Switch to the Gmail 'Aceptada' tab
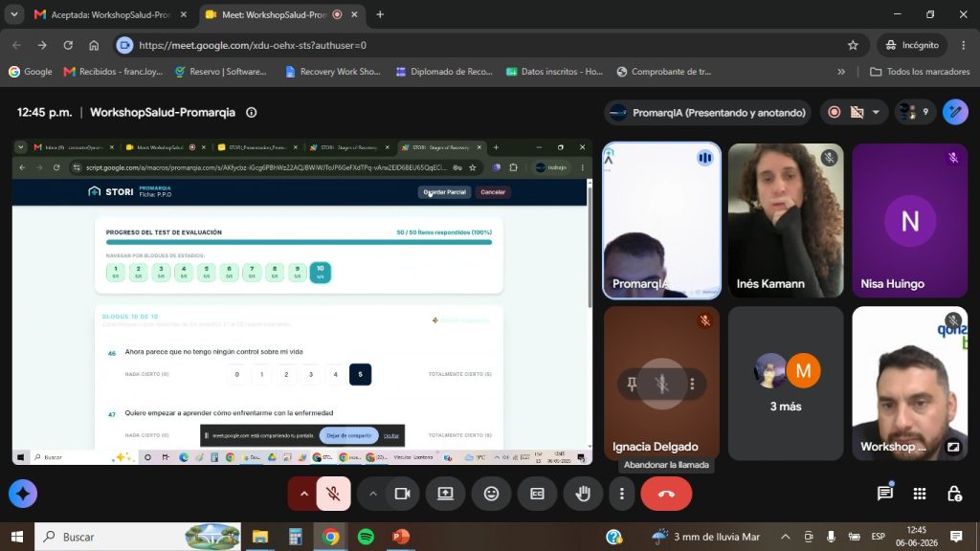Screen dimensions: 980x551 (x=109, y=14)
